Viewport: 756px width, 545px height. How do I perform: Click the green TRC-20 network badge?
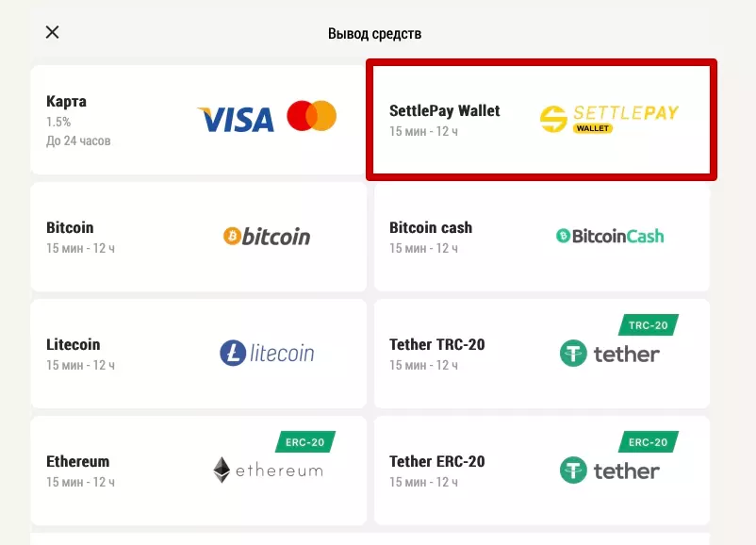[649, 325]
